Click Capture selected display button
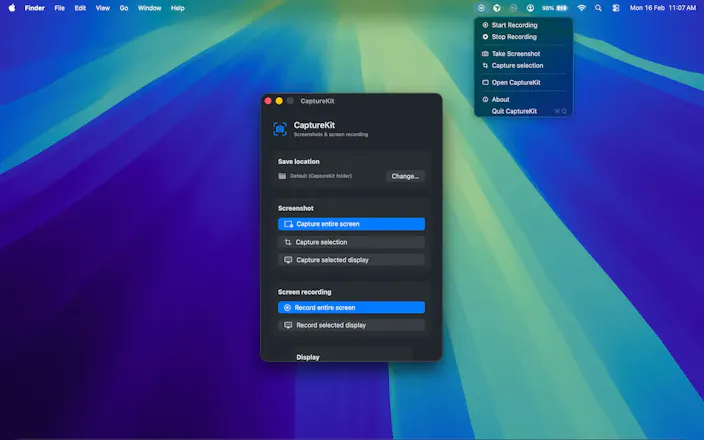 pyautogui.click(x=351, y=260)
